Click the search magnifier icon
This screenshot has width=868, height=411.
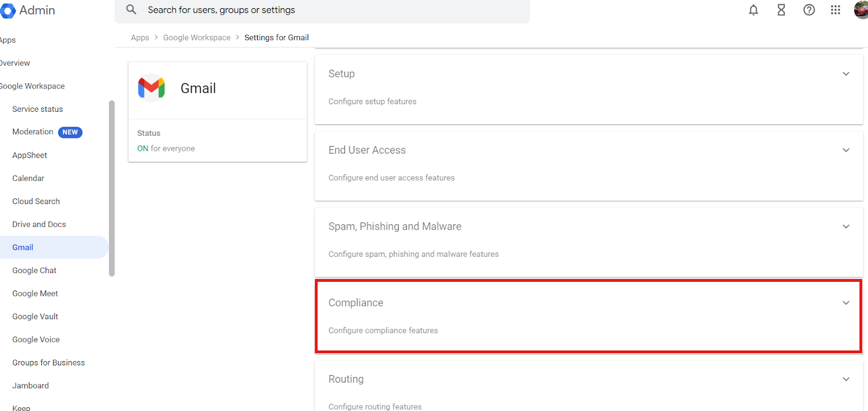click(x=131, y=10)
